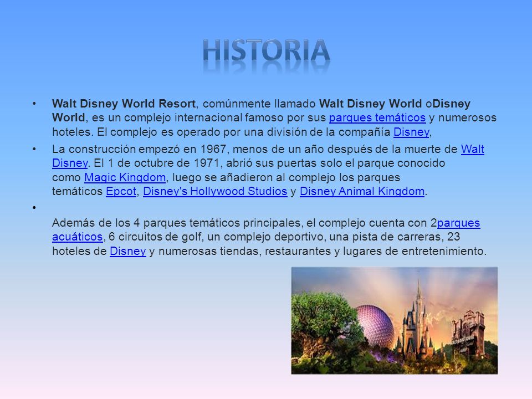Image resolution: width=532 pixels, height=399 pixels.
Task: Click the 'Disney' link after 'compañía'
Action: (x=411, y=132)
